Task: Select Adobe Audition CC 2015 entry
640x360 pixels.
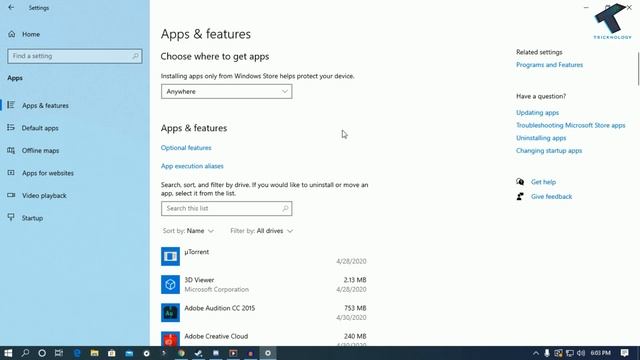Action: (264, 313)
